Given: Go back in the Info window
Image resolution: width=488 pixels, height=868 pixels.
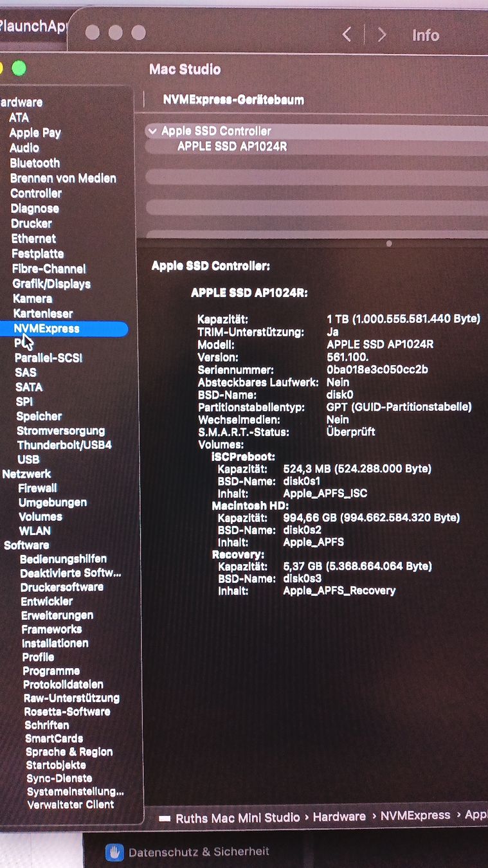Looking at the screenshot, I should 347,35.
